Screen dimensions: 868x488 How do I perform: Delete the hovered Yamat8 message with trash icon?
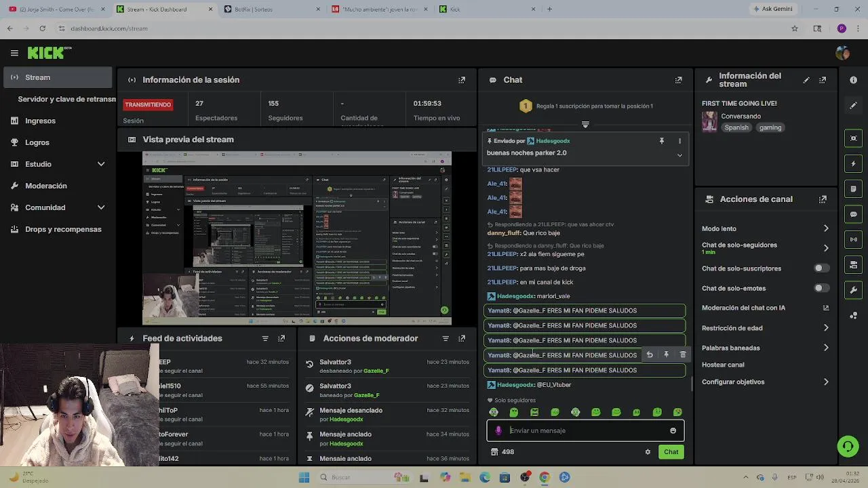(683, 355)
